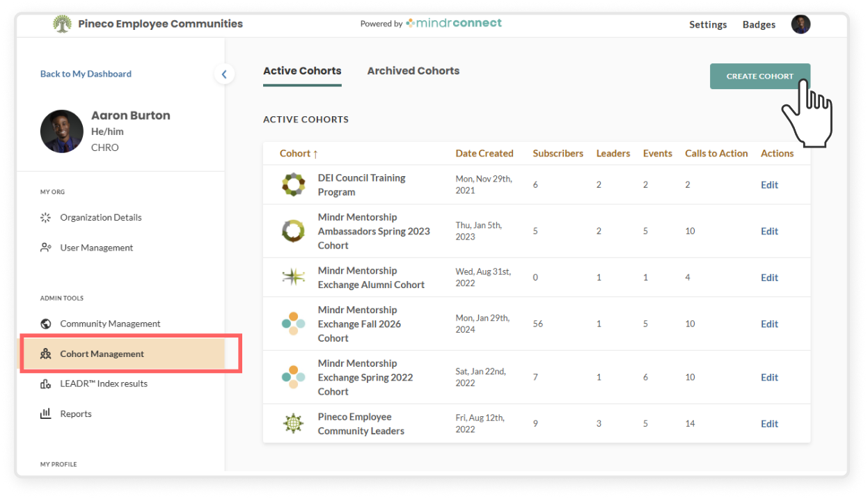
Task: Click Aaron Burton's profile photo
Action: (62, 132)
